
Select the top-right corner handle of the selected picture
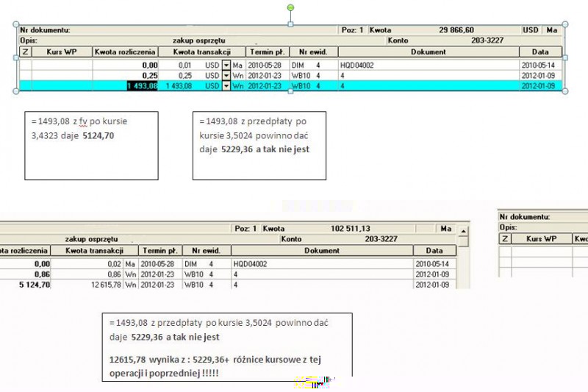565,24
